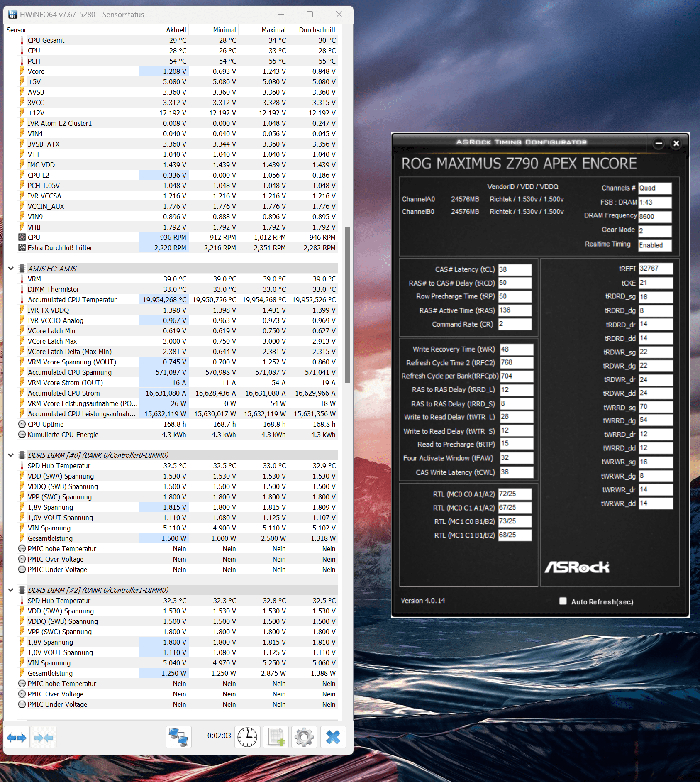This screenshot has height=782, width=700.
Task: Click the collapse columns arrows icon
Action: [x=44, y=737]
